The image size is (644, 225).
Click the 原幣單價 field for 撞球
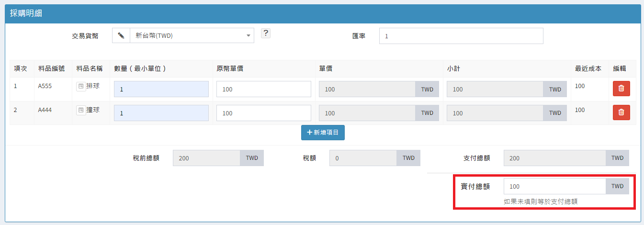(x=263, y=113)
